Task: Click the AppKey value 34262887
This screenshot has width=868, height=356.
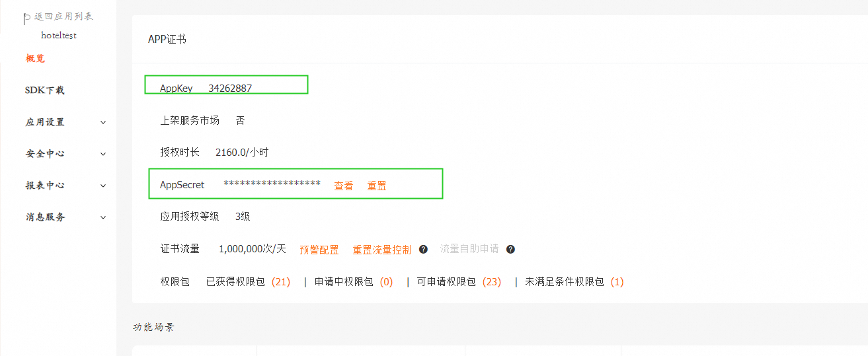Action: click(230, 89)
